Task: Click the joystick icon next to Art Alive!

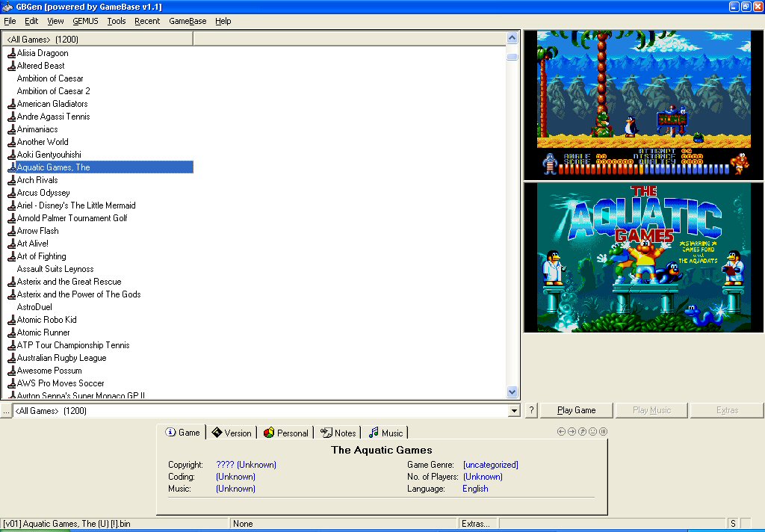Action: (x=12, y=244)
